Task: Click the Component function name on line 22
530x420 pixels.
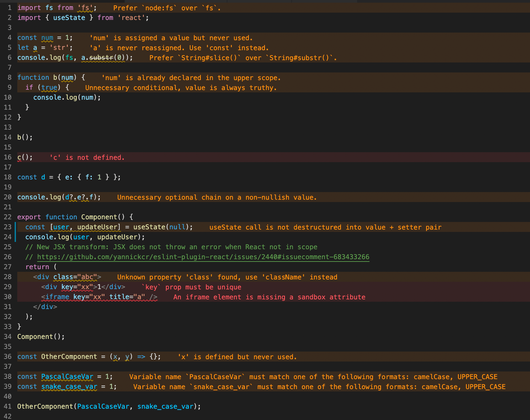Action: pos(99,217)
